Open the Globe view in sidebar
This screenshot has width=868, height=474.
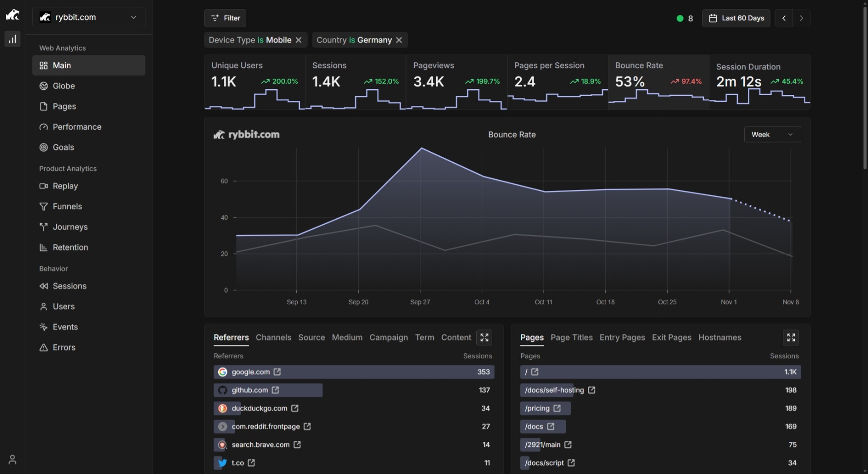pos(63,86)
